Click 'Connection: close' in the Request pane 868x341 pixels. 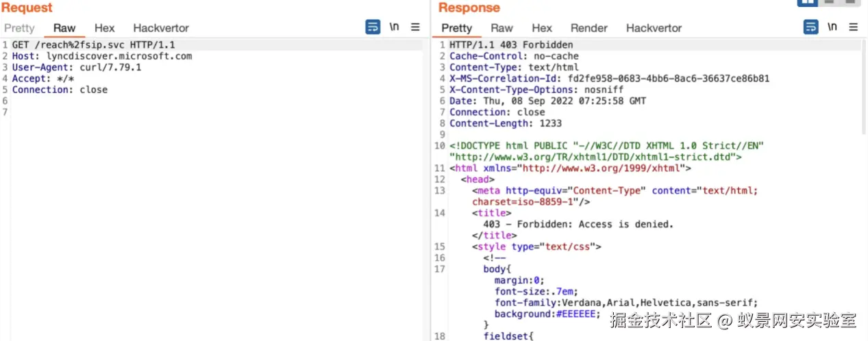coord(60,90)
